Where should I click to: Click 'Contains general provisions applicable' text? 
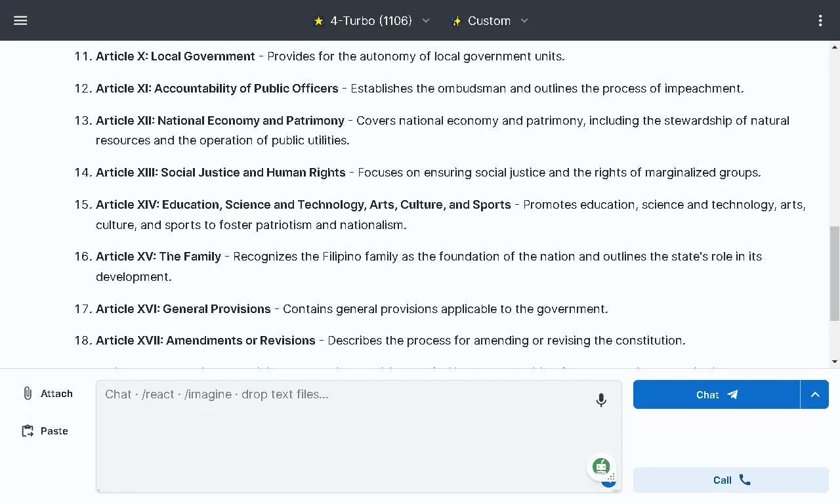(x=446, y=309)
